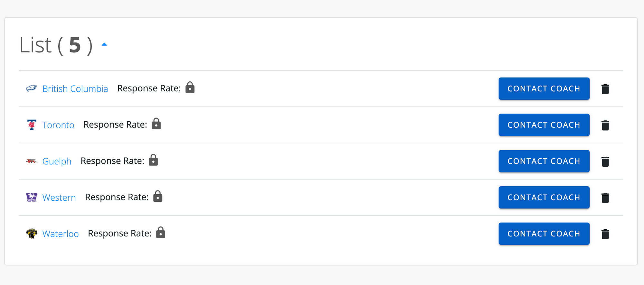This screenshot has width=644, height=285.
Task: Contact the Toronto coach
Action: tap(544, 125)
